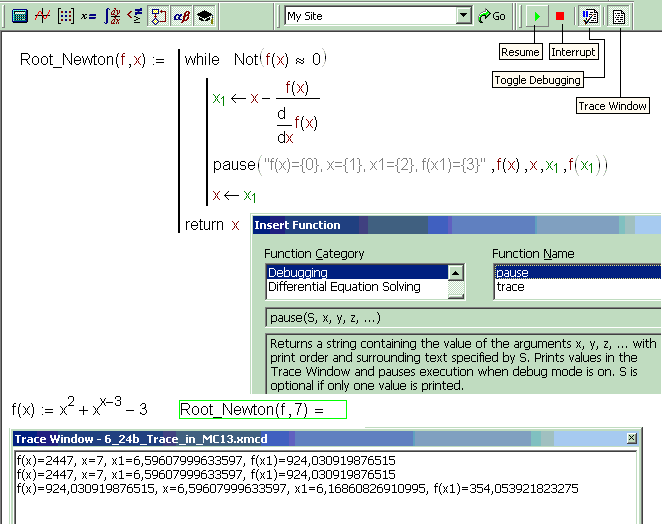Open the Boolean toolbar icon
662x524 pixels.
135,16
